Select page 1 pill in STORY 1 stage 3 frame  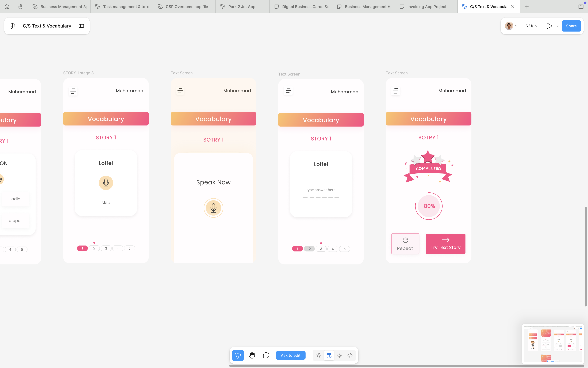coord(82,248)
